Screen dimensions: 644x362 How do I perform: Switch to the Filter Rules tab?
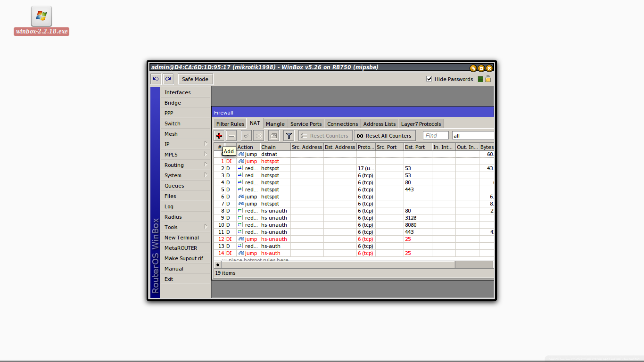[230, 124]
